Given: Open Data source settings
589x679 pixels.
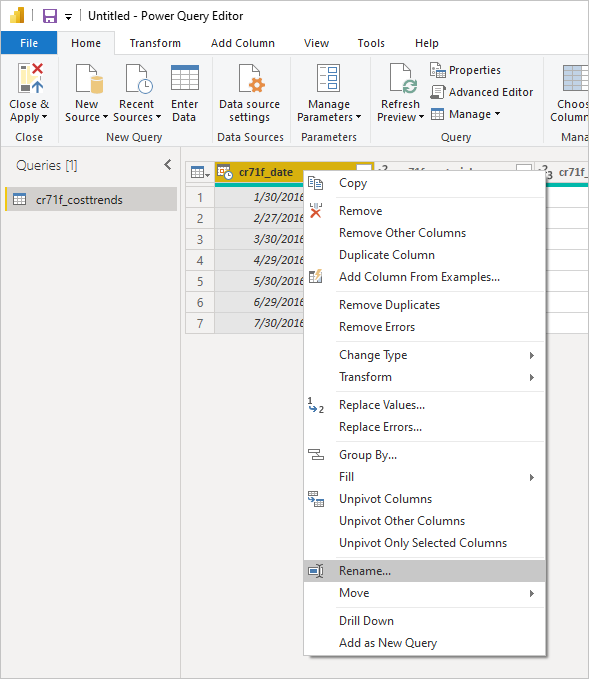Looking at the screenshot, I should (x=249, y=93).
